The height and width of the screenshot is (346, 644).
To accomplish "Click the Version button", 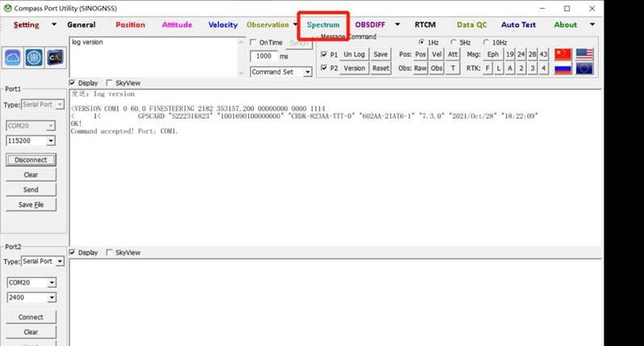I will click(x=354, y=68).
